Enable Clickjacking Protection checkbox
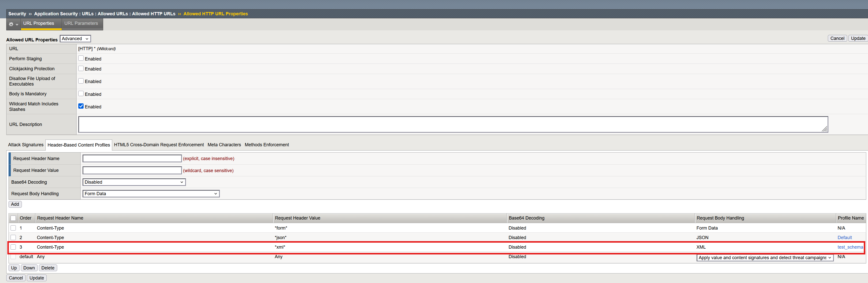Image resolution: width=868 pixels, height=283 pixels. [x=81, y=68]
